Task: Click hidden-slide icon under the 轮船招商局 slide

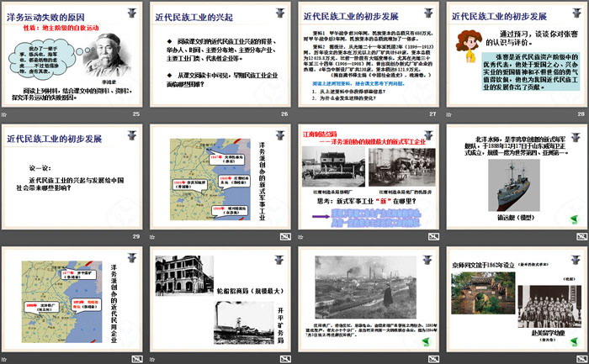Action: coord(285,359)
